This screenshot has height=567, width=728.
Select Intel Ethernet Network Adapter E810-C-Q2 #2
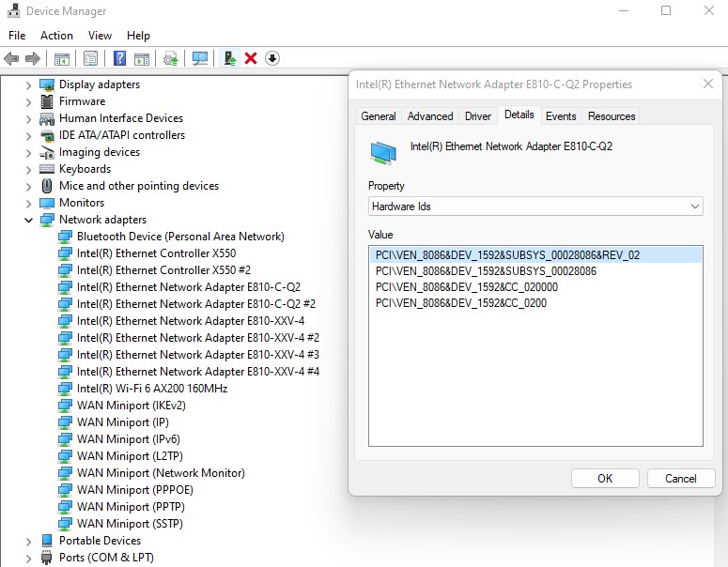pos(196,304)
